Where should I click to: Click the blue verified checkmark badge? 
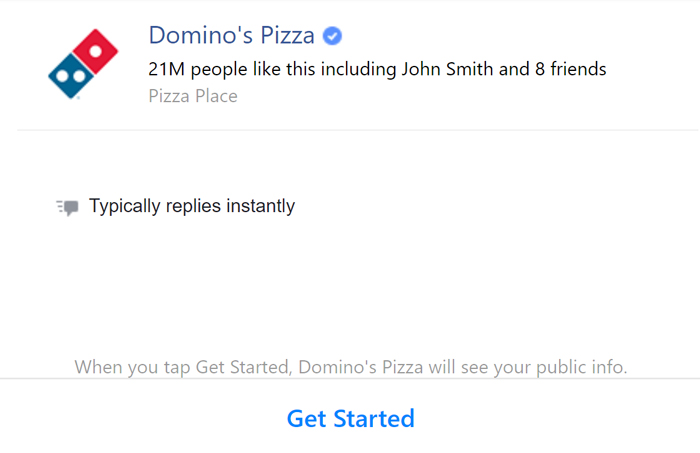coord(332,36)
